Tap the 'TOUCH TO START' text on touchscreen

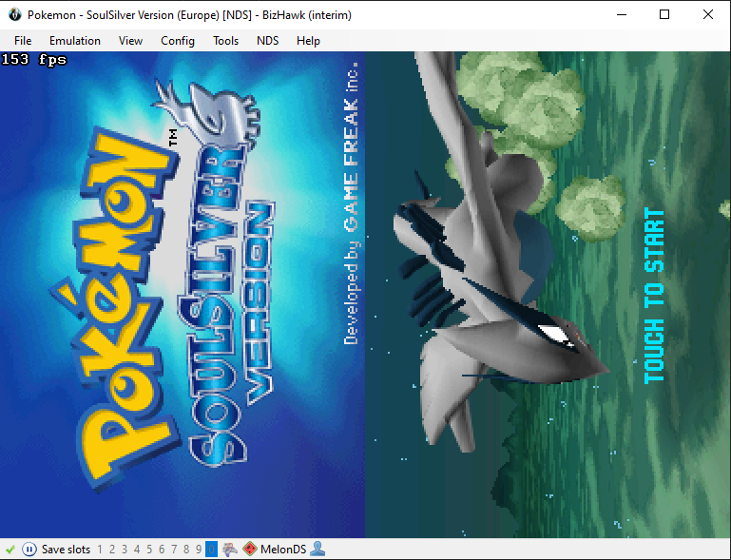point(654,296)
